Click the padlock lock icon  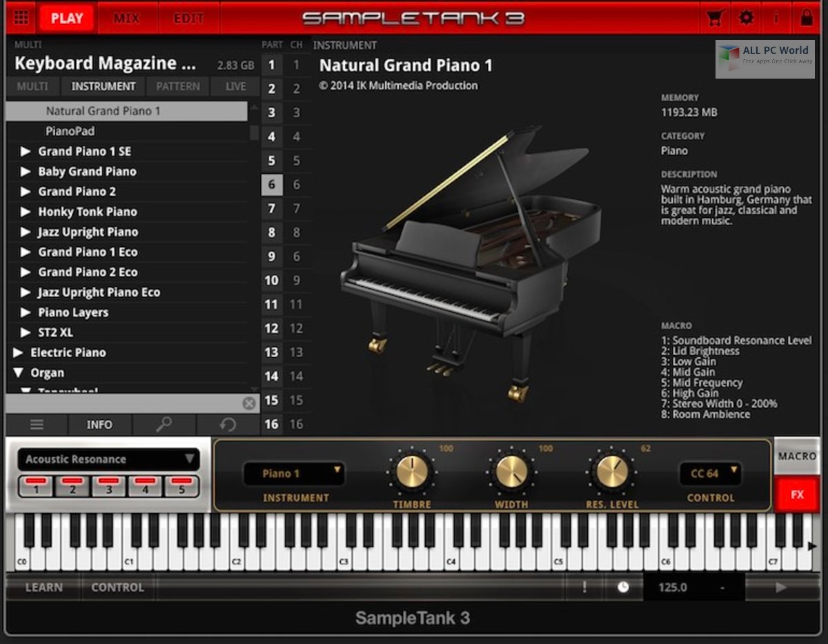(x=806, y=18)
